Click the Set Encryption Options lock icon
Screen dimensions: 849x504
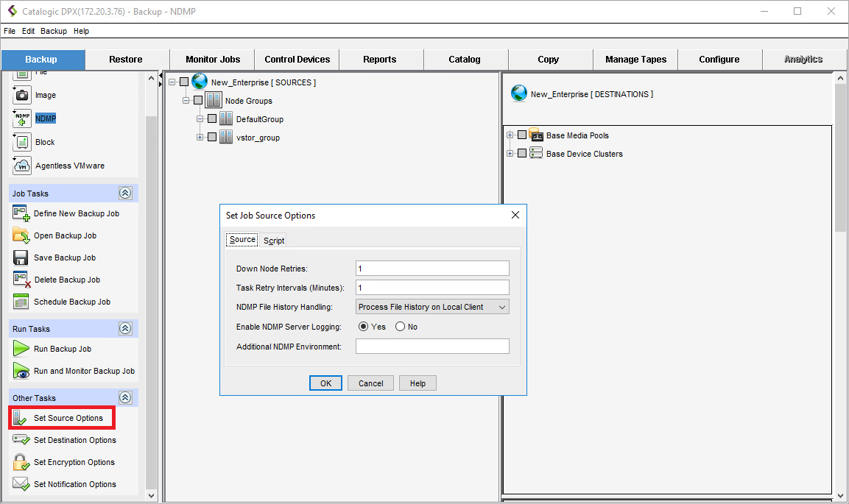(21, 462)
